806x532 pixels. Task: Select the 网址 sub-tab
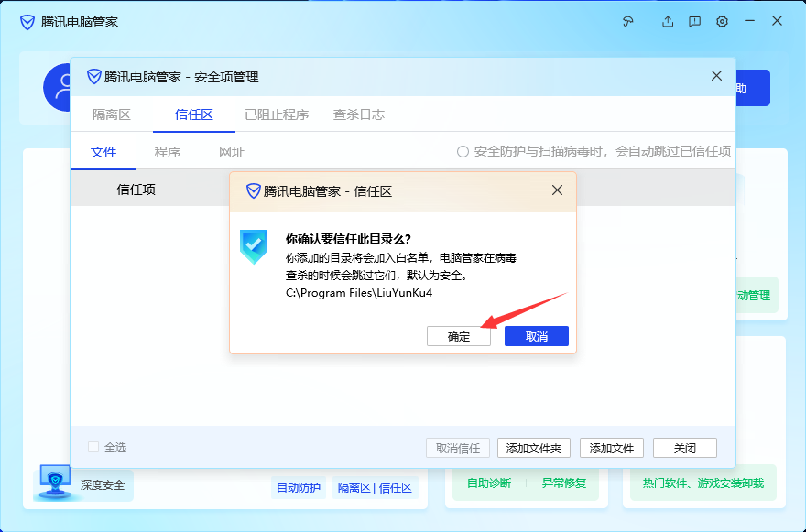[x=232, y=152]
